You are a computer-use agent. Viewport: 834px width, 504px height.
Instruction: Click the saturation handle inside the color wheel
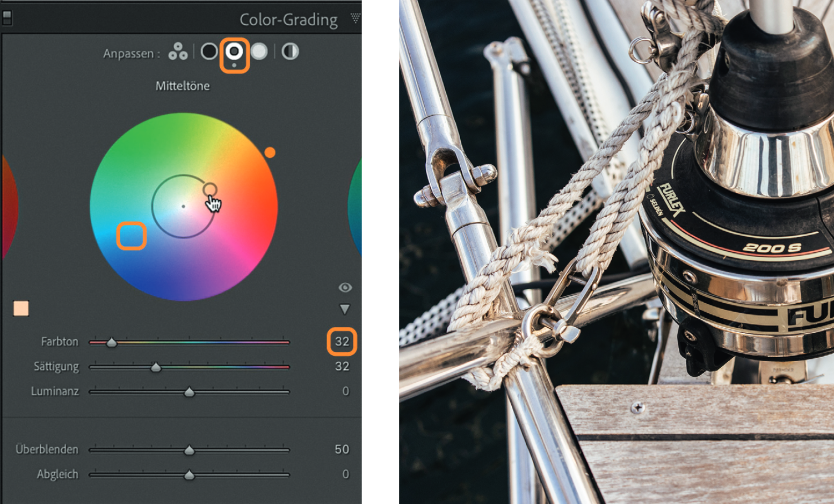(x=209, y=189)
